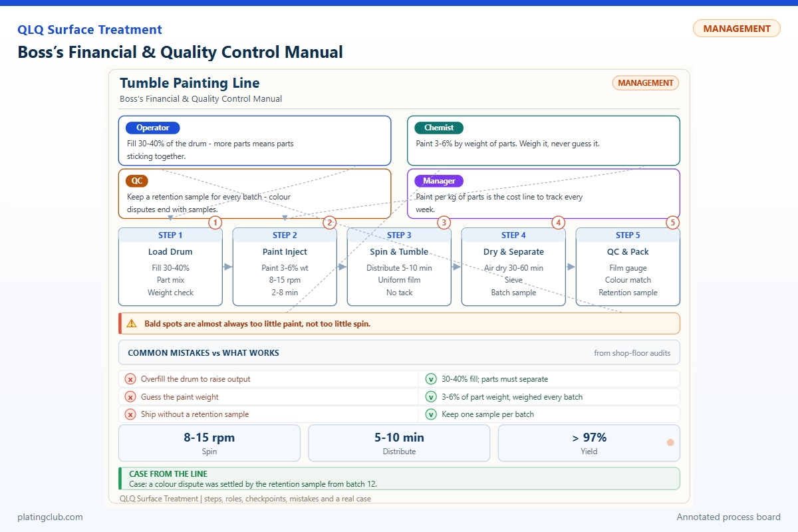
Task: Click the Operator note about filling the drum
Action: [x=210, y=150]
